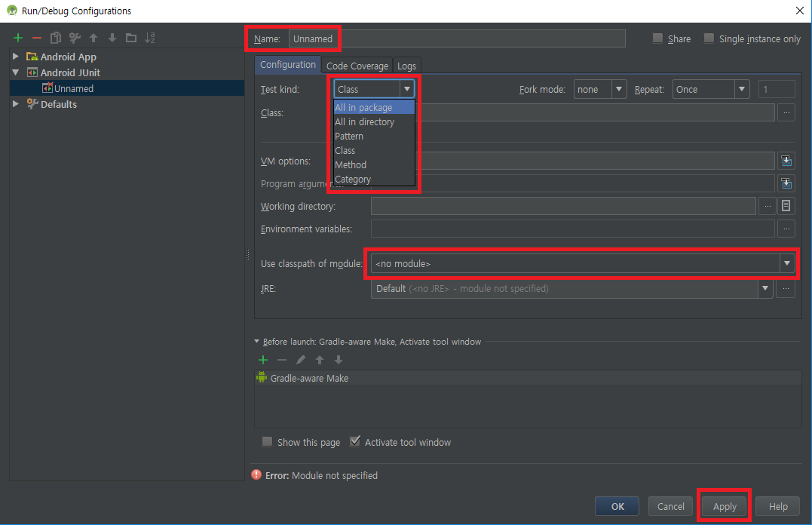Move before-launch task down
Image resolution: width=812 pixels, height=525 pixels.
339,360
